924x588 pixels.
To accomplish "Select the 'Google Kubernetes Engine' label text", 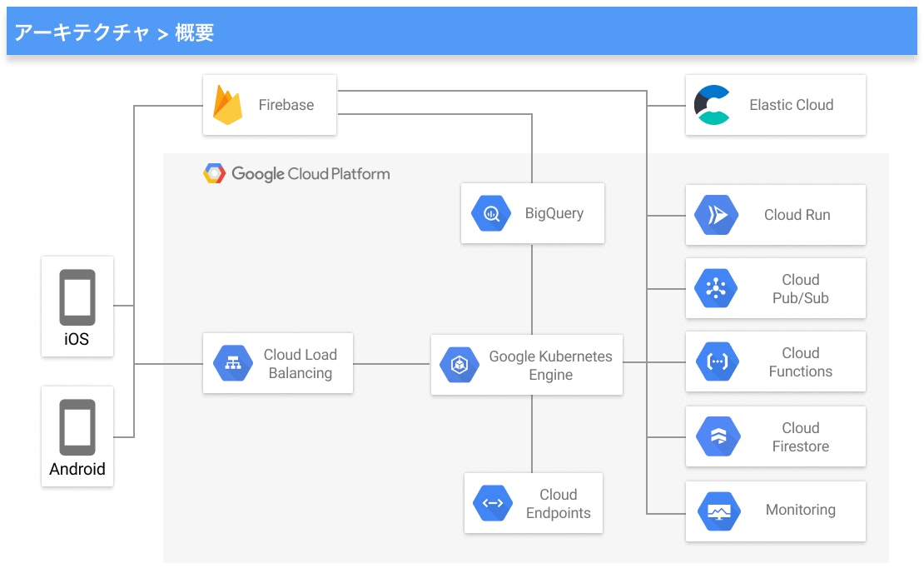I will click(x=551, y=365).
